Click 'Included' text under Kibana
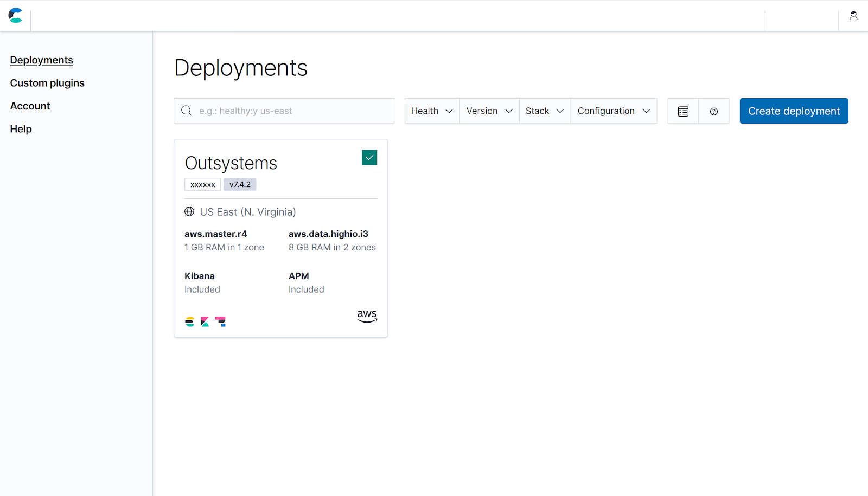 [202, 289]
